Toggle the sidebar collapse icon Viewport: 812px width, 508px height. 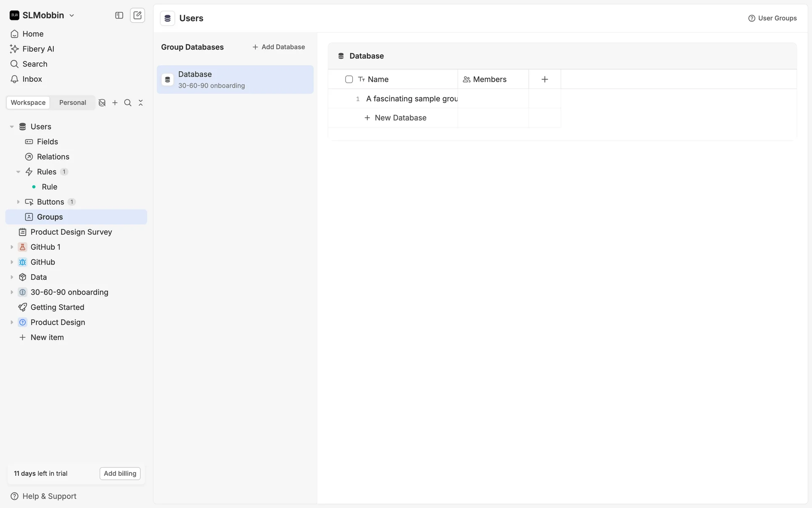click(x=119, y=15)
